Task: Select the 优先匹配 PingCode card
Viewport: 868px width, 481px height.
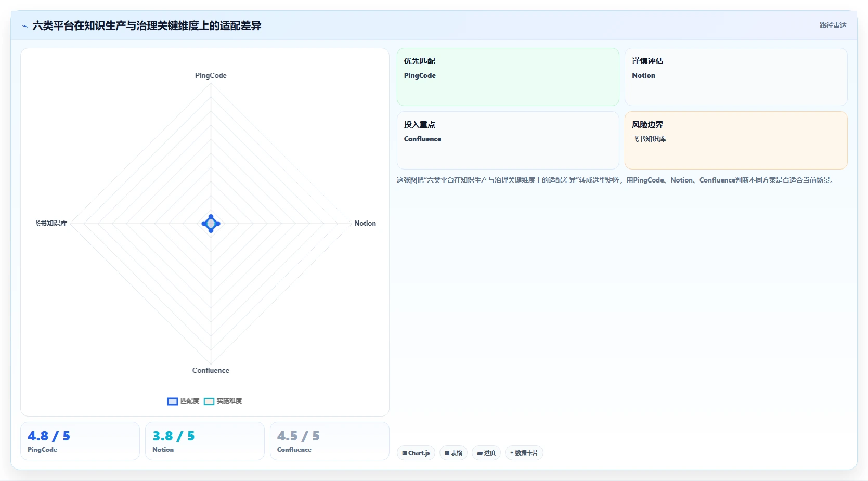Action: pyautogui.click(x=508, y=77)
